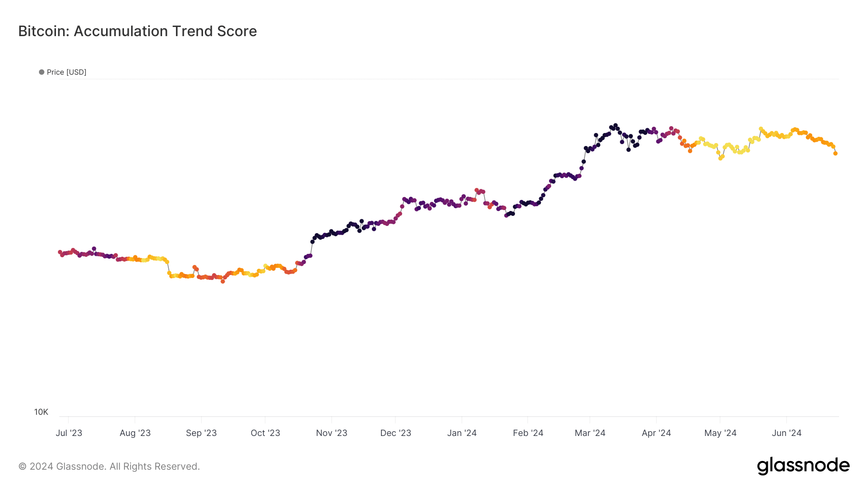Viewport: 868px width, 488px height.
Task: Click the 10K y-axis label
Action: pyautogui.click(x=41, y=412)
